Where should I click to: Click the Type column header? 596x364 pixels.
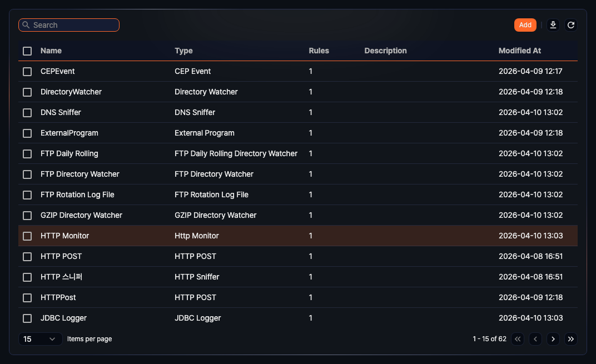pos(183,51)
